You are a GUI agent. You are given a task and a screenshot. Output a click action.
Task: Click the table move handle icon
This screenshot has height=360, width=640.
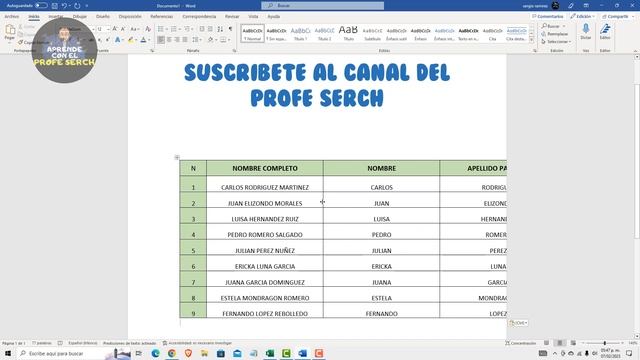[x=177, y=157]
